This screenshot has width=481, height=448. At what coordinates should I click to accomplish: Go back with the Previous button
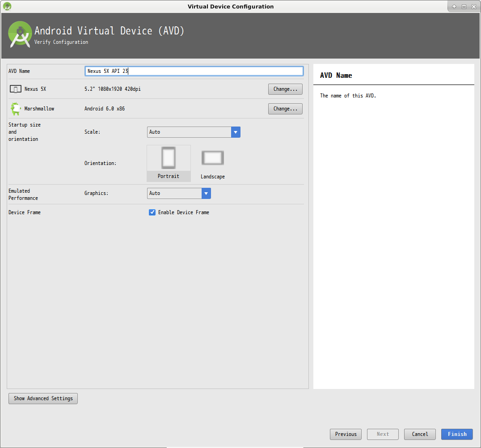click(x=346, y=434)
